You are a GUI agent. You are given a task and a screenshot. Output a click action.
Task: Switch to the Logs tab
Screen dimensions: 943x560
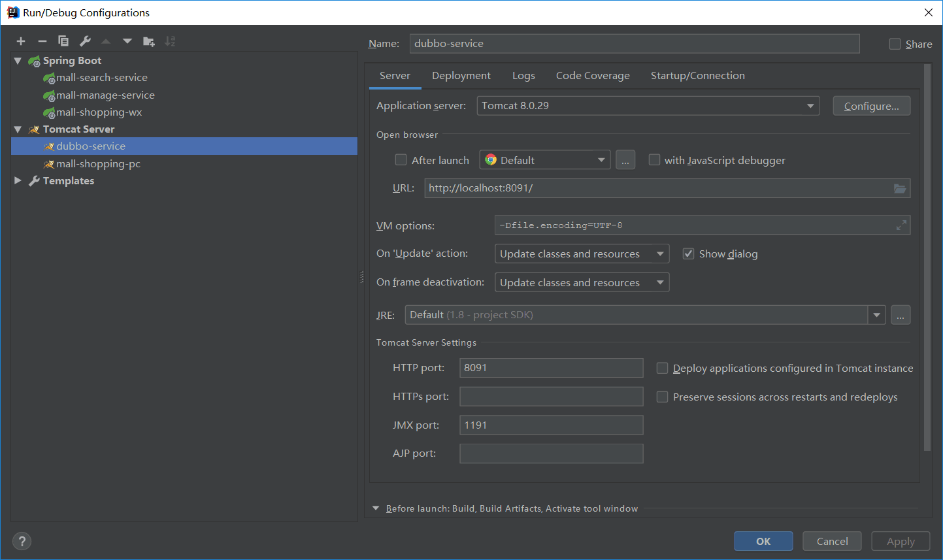(523, 76)
